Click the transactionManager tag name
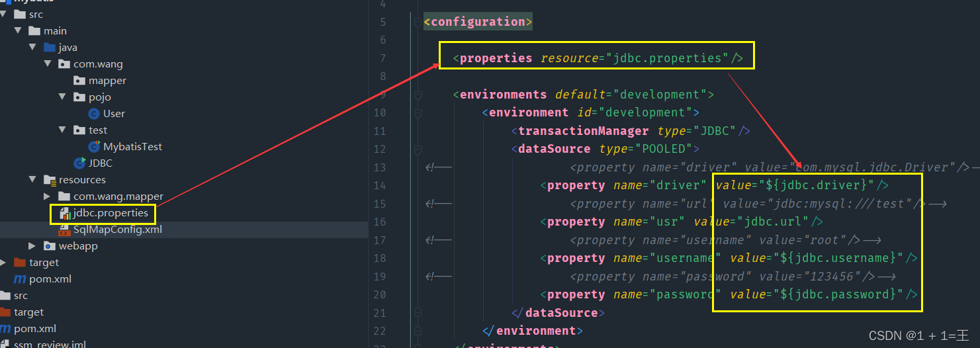The image size is (980, 348). tap(584, 131)
